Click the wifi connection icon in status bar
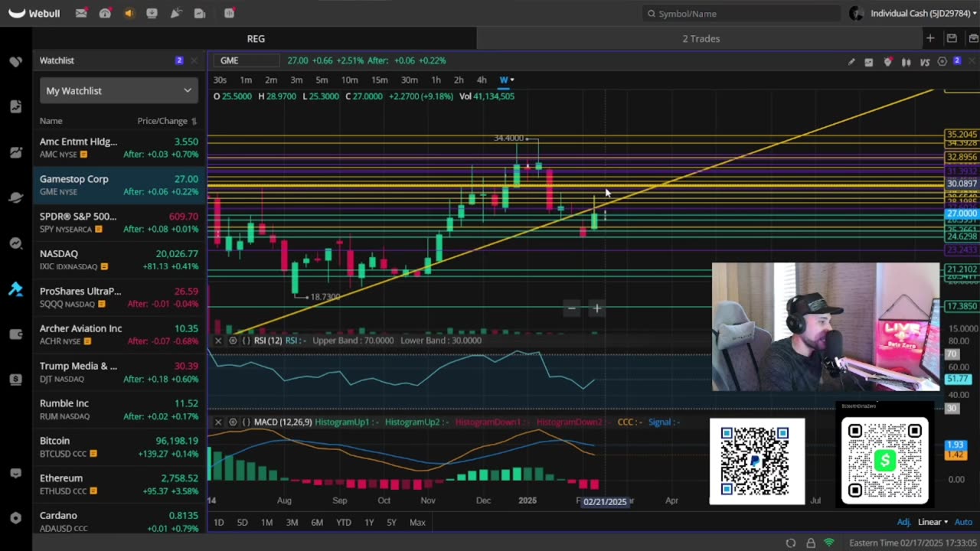Viewport: 980px width, 551px height. (829, 543)
